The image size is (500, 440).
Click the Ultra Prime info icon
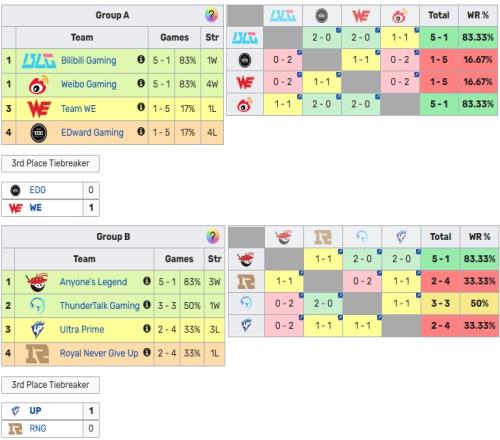click(x=147, y=329)
